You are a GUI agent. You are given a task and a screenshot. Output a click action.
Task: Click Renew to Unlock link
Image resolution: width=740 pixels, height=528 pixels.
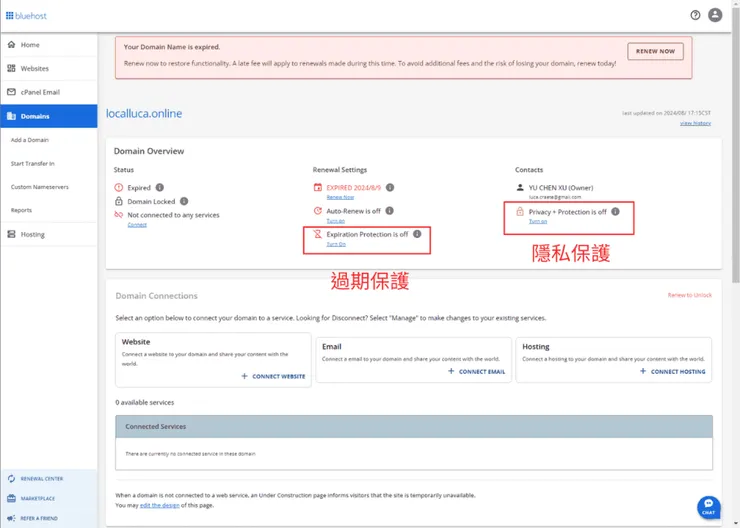pyautogui.click(x=690, y=295)
